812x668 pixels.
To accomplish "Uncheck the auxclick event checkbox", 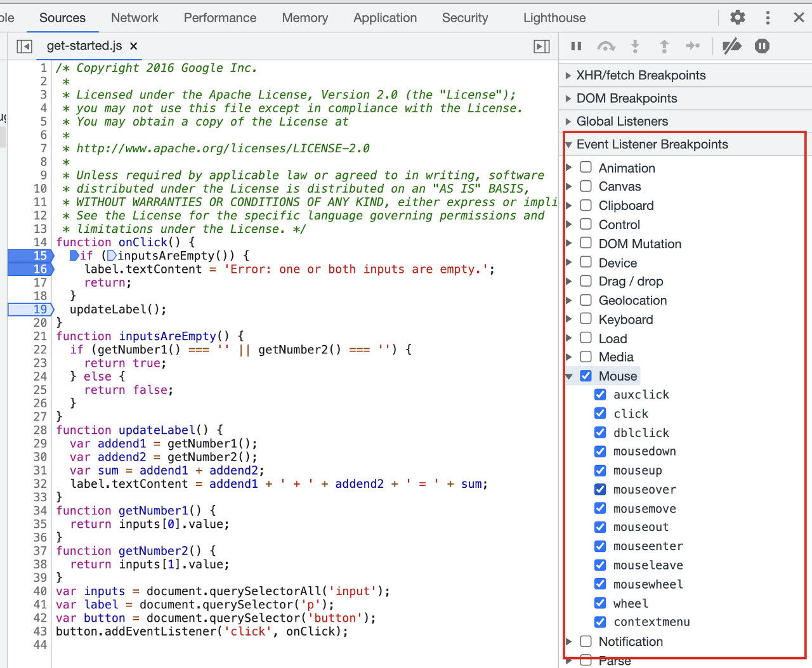I will 600,395.
